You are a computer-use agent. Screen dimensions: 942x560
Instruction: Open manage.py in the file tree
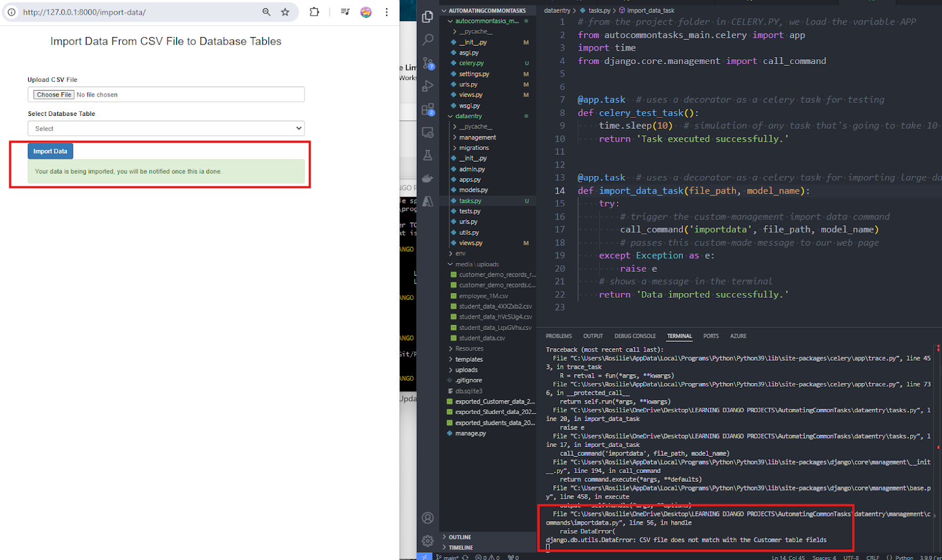[470, 434]
